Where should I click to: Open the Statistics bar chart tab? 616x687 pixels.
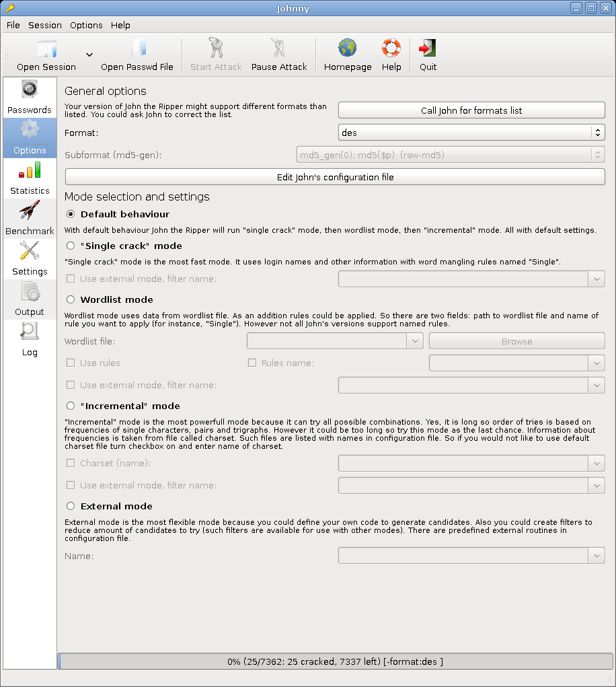click(30, 178)
